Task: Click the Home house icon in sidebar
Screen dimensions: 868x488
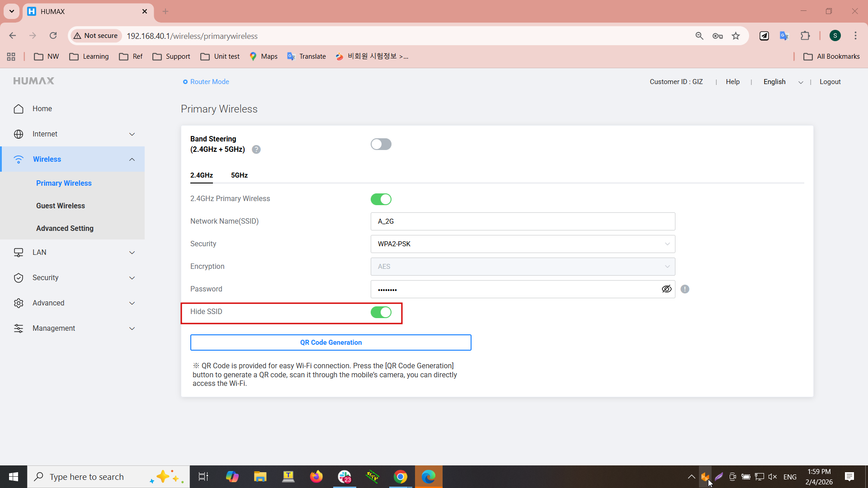Action: pos(19,109)
